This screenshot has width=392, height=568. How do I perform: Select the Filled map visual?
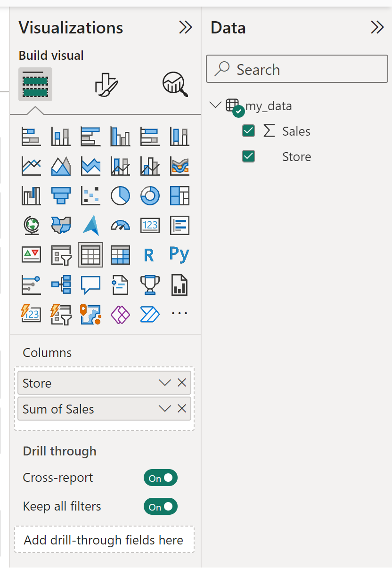(x=61, y=225)
